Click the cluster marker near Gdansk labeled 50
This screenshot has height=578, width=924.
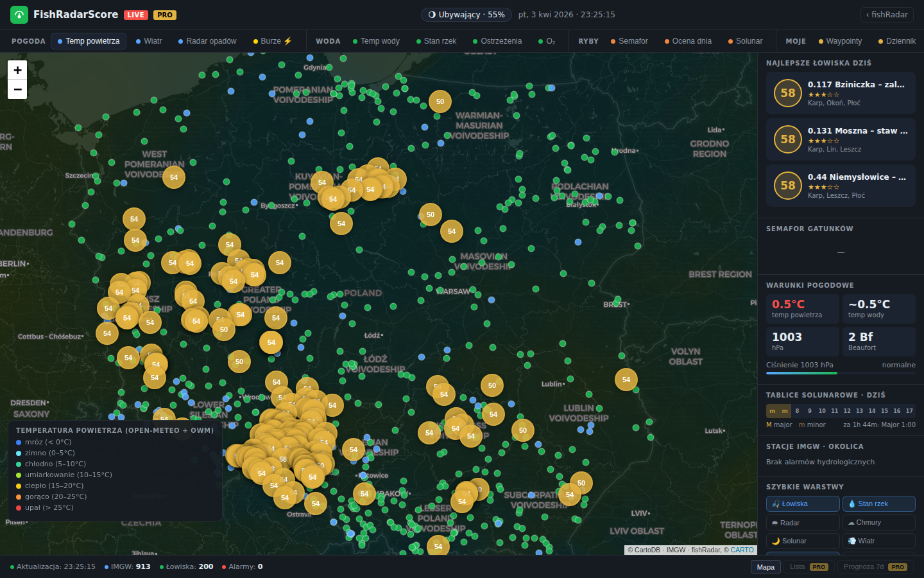(x=440, y=101)
